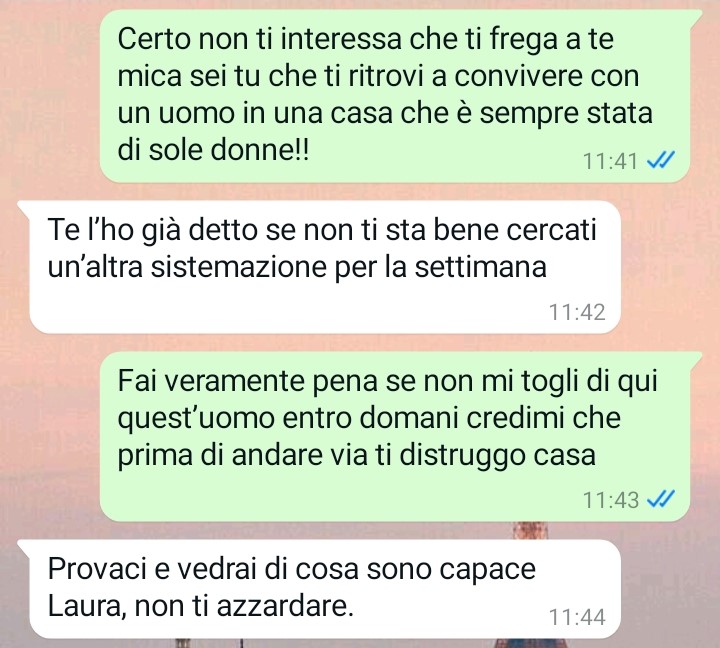
Task: Click the tower in the wallpaper below 11:43
Action: coord(529,530)
